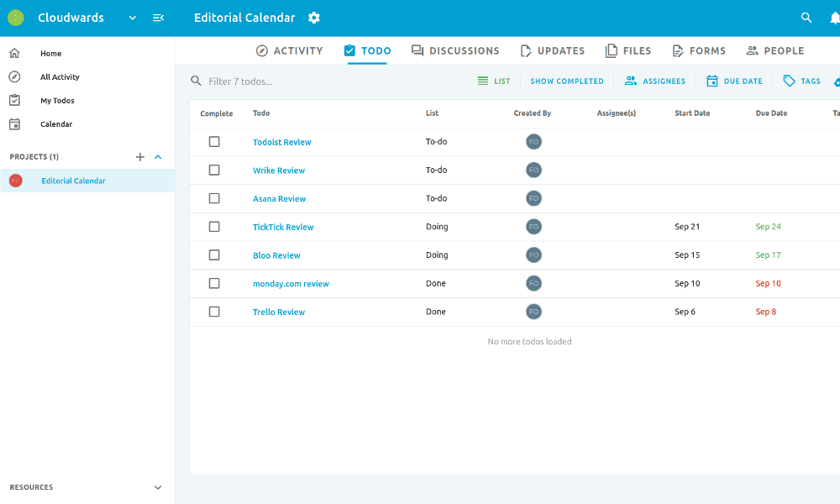Open Editorial Calendar settings gear
Viewport: 840px width, 504px height.
[314, 18]
